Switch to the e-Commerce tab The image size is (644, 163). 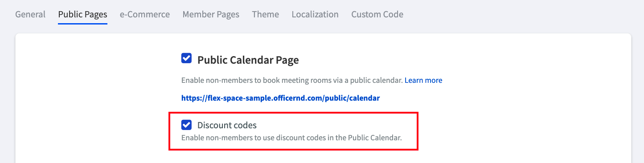[x=145, y=14]
